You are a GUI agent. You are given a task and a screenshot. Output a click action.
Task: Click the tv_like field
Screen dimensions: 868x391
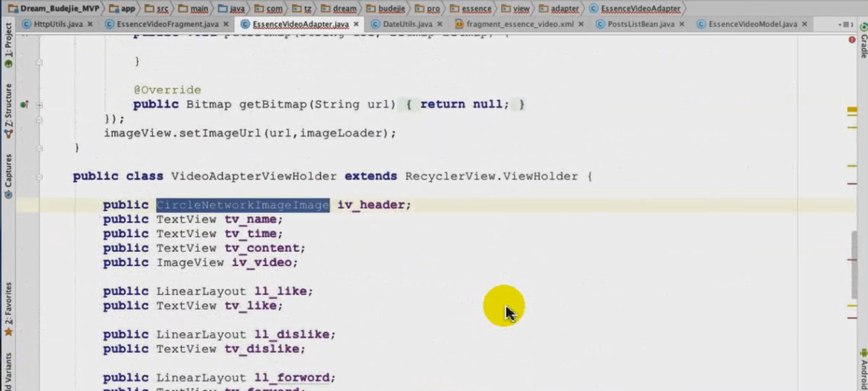[251, 306]
